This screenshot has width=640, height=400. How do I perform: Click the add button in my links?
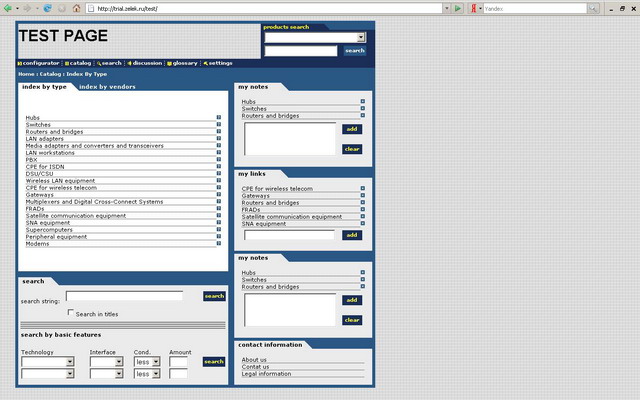pos(352,235)
